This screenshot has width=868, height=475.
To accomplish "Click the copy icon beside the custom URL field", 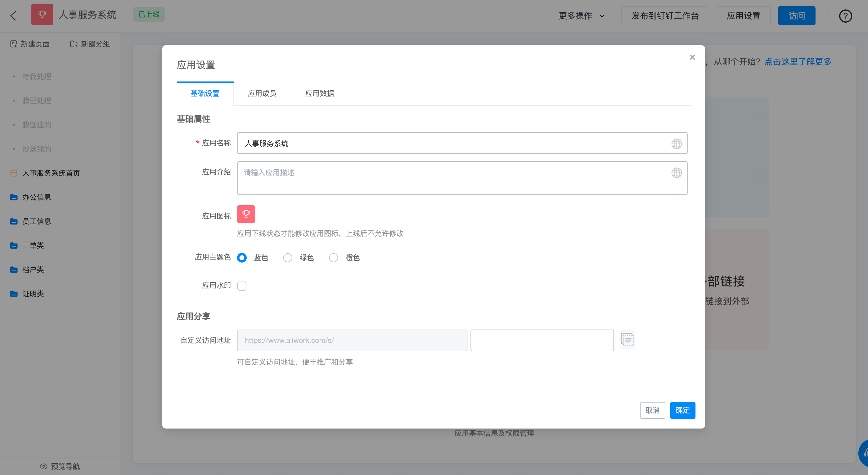I will point(627,339).
